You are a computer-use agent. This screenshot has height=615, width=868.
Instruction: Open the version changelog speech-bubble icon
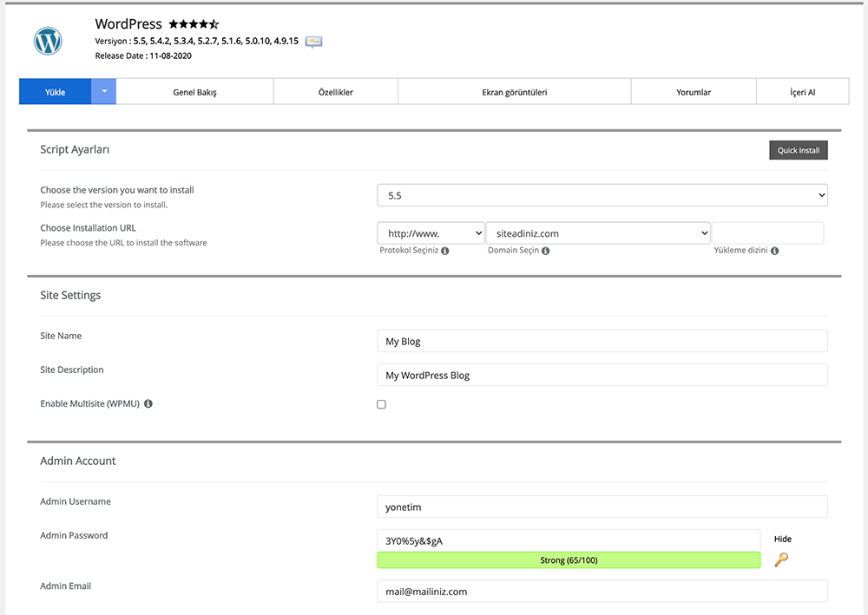tap(313, 42)
